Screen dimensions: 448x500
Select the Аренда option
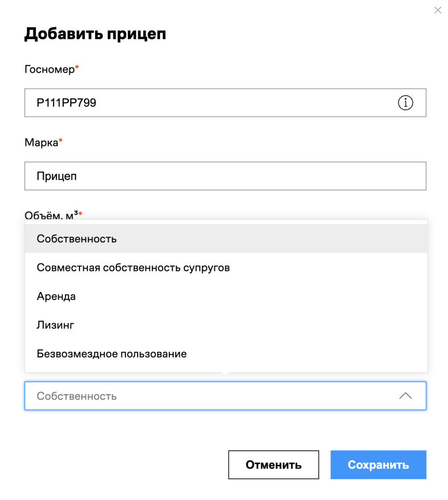tap(226, 296)
